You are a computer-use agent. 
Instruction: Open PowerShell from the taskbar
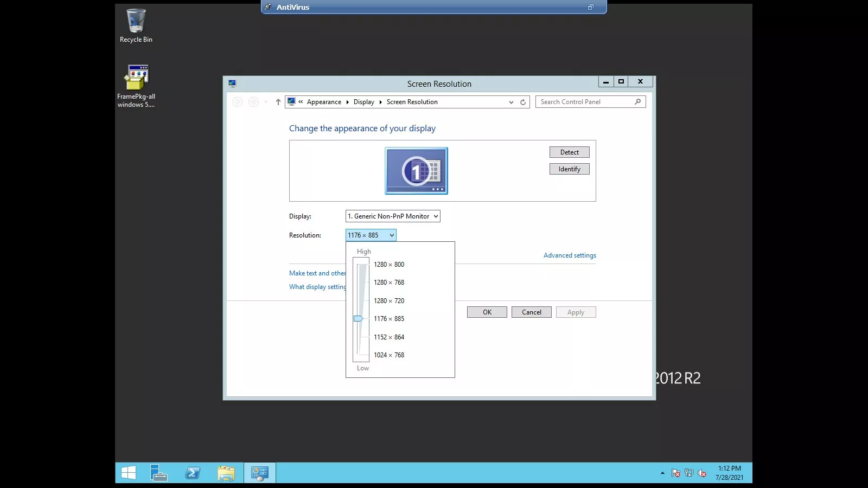click(x=193, y=473)
